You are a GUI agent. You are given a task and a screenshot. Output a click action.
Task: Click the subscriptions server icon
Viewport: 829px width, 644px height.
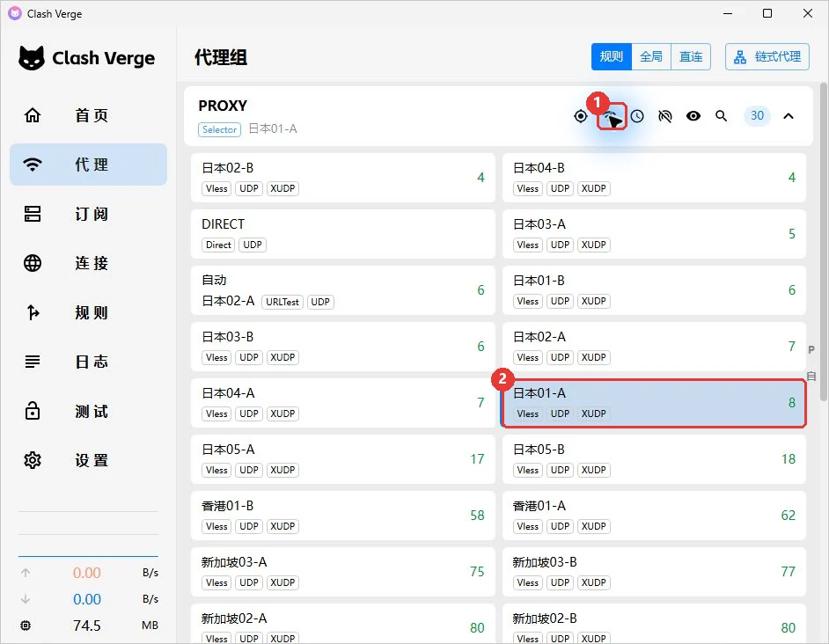[33, 214]
